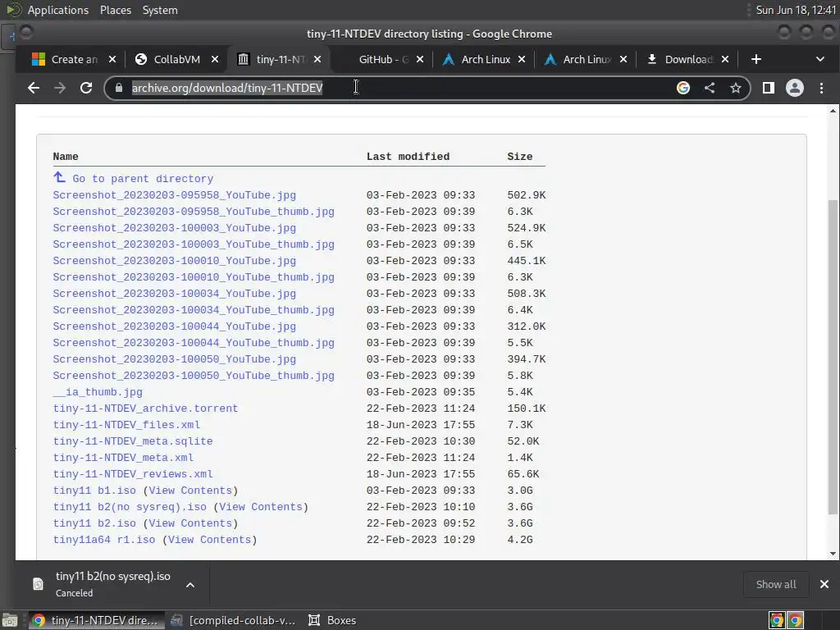840x630 pixels.
Task: Close the Create an tab
Action: 112,59
